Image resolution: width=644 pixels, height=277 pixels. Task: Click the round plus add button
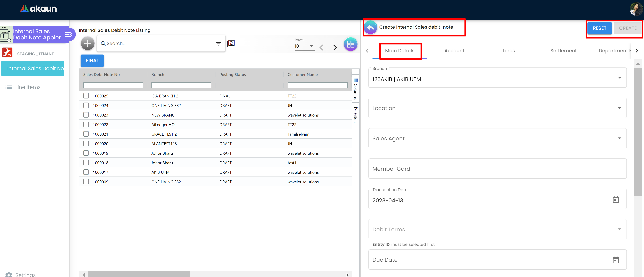click(x=88, y=43)
